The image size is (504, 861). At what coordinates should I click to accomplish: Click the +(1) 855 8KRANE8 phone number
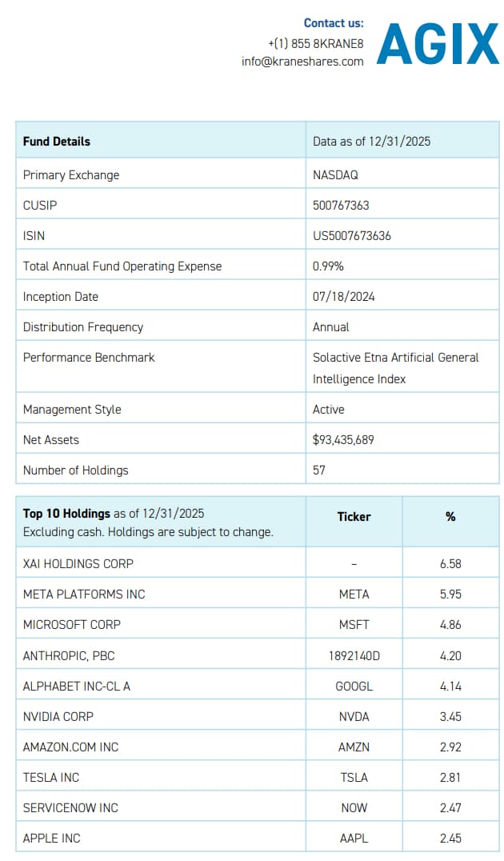pos(315,42)
